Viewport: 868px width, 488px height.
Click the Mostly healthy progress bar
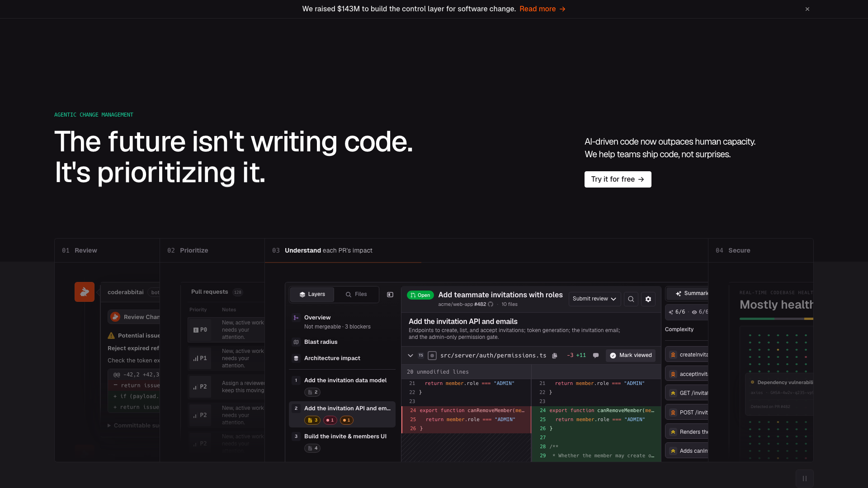click(x=776, y=319)
